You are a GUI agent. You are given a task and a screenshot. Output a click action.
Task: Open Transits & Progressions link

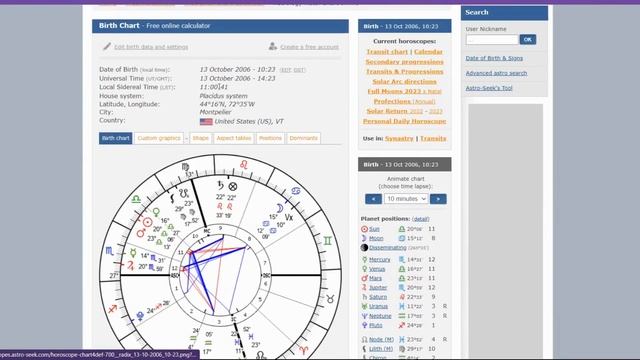(x=404, y=72)
